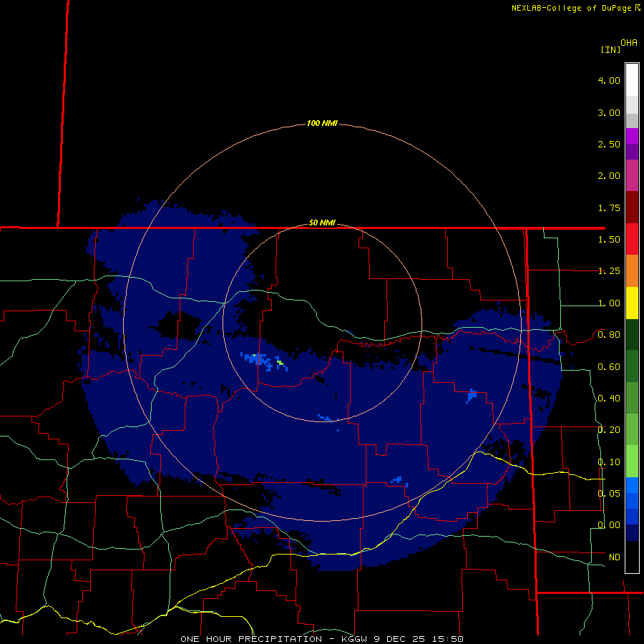
Task: Click the 0.00 legend value
Action: click(x=609, y=525)
